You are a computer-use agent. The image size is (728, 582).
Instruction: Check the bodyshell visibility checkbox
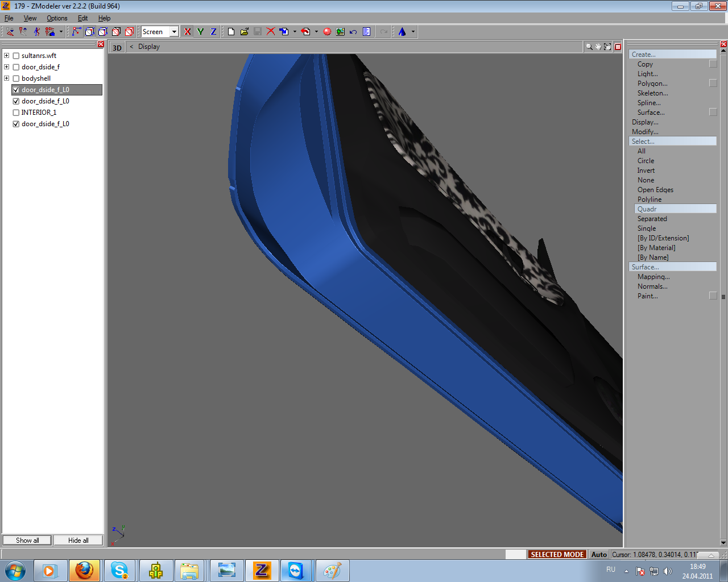pyautogui.click(x=16, y=78)
